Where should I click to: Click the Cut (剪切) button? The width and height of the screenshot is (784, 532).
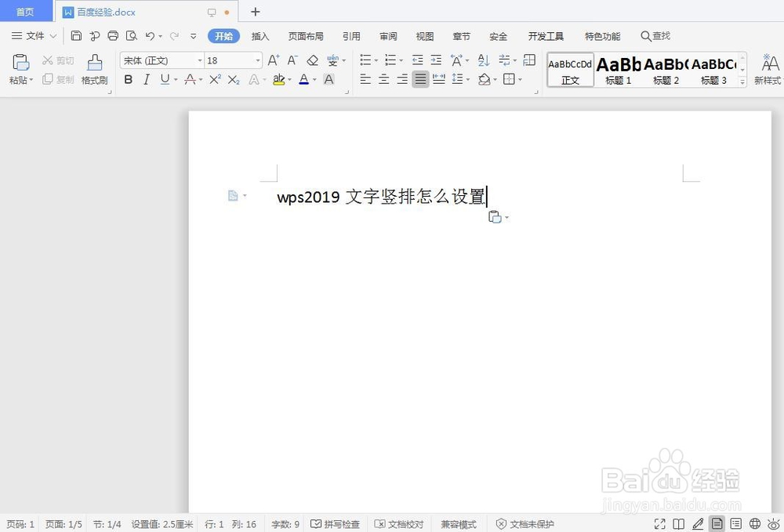59,60
